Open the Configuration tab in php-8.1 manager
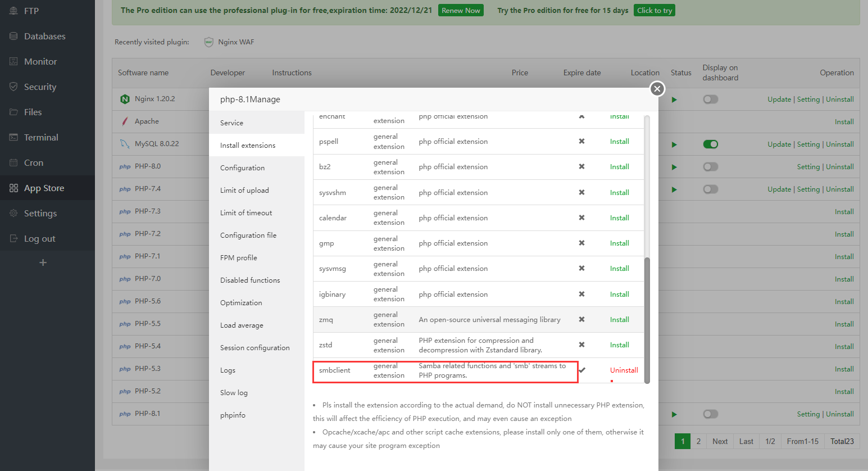The width and height of the screenshot is (868, 471). [x=242, y=167]
